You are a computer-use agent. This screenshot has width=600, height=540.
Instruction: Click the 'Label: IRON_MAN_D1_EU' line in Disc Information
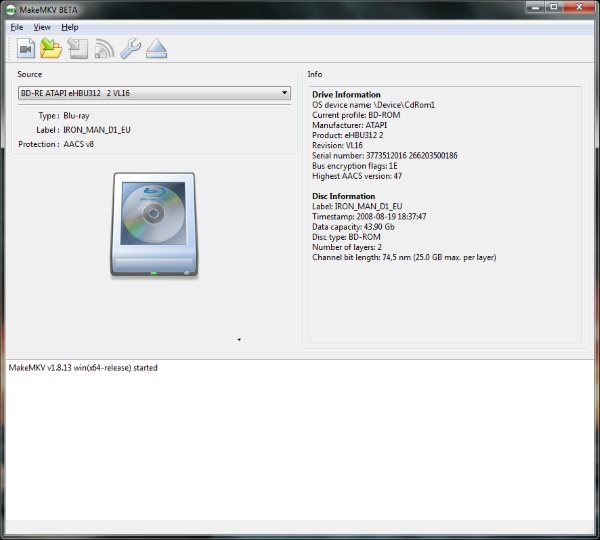pos(357,206)
